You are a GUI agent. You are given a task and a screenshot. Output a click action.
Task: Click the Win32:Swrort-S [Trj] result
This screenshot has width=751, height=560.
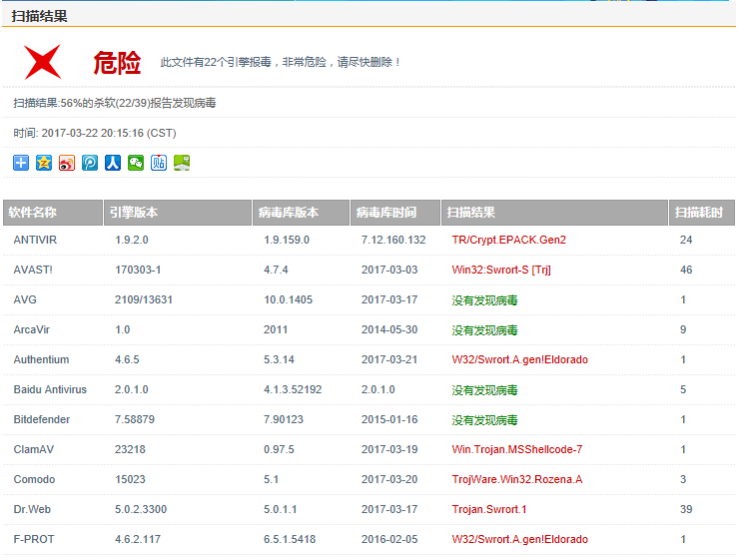[x=501, y=270]
